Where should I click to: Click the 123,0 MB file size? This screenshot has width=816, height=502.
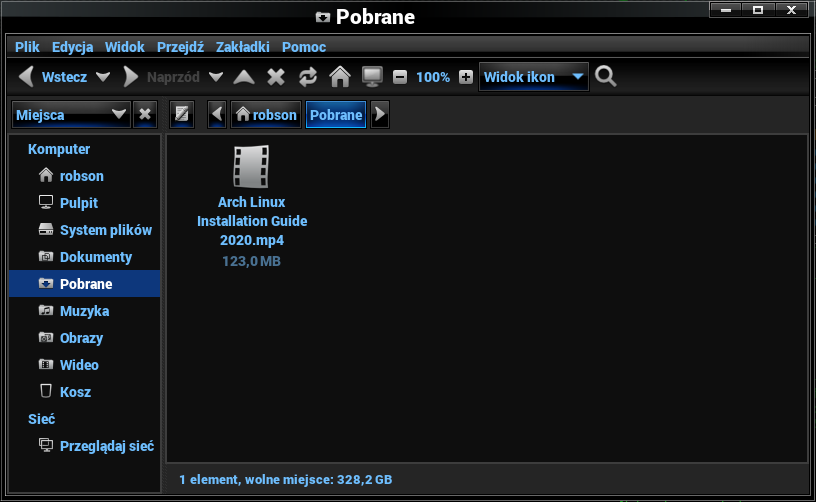click(x=251, y=261)
